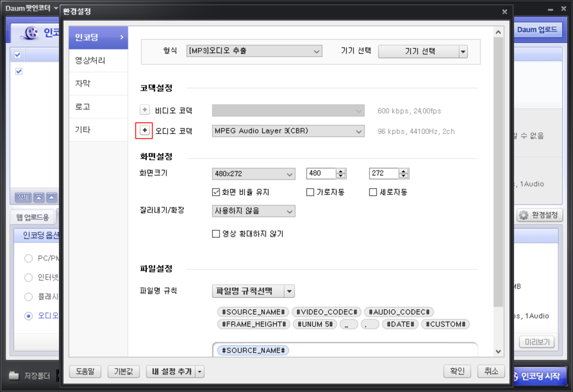Click the underscore tag
573x392 pixels.
pos(349,324)
